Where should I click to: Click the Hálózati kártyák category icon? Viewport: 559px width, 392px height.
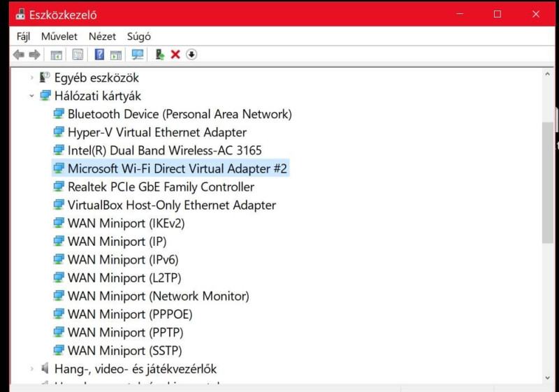coord(45,96)
